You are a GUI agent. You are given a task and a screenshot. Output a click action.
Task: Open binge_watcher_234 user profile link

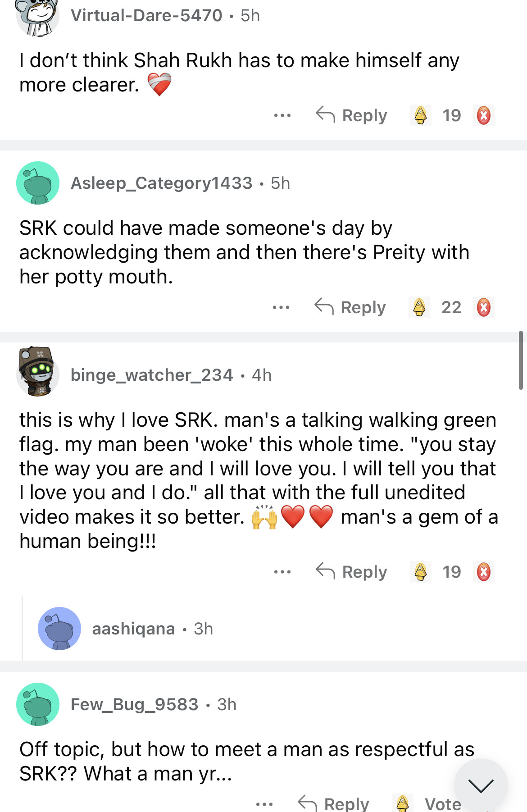point(152,375)
